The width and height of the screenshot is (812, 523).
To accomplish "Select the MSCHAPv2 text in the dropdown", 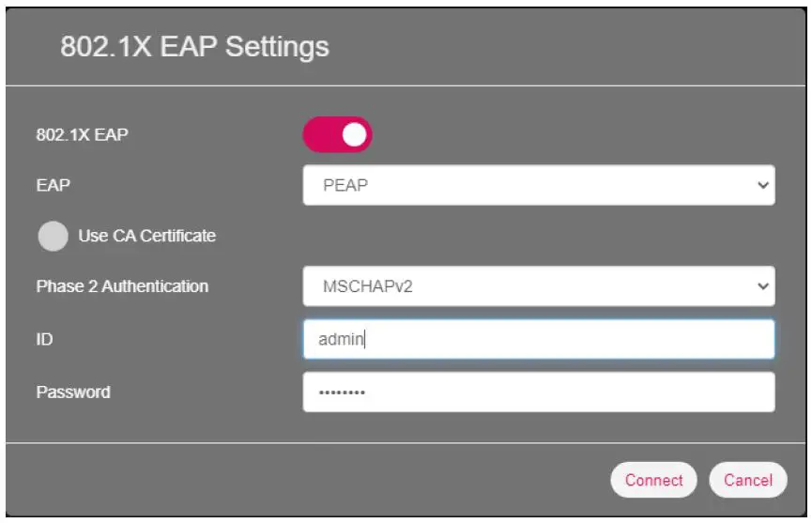I will tap(368, 286).
